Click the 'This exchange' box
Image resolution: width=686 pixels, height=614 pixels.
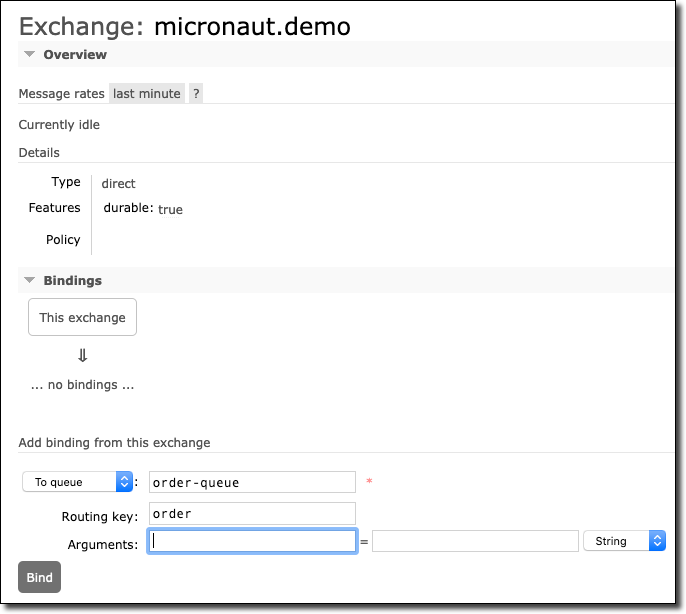(82, 318)
